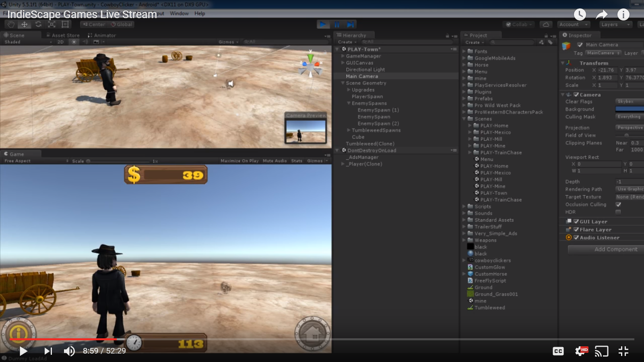Toggle Flare Layer component checkbox
Screen dimensions: 644x362
pyautogui.click(x=576, y=229)
